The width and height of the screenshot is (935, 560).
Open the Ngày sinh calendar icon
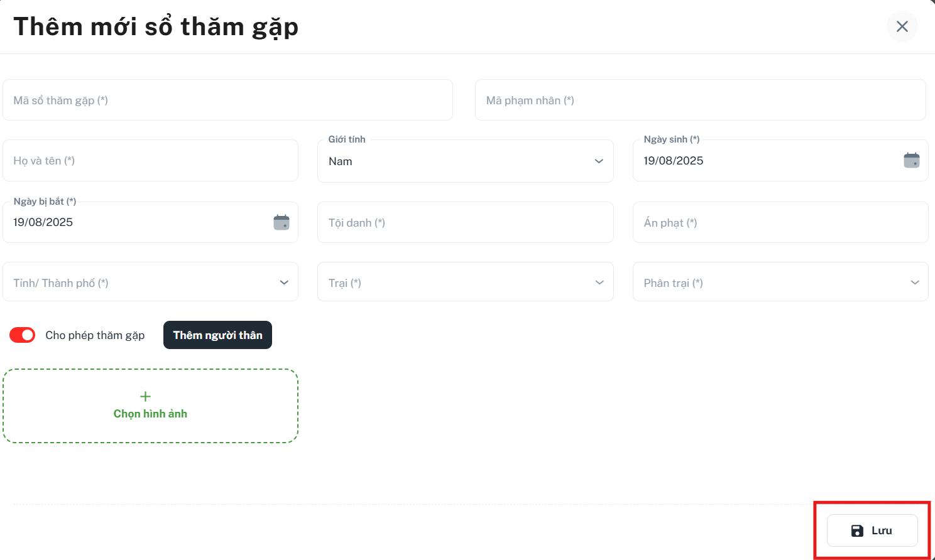tap(912, 160)
